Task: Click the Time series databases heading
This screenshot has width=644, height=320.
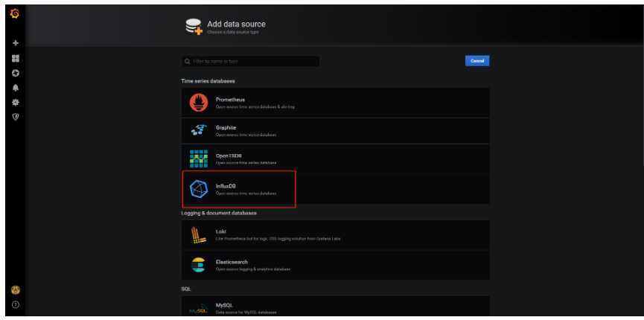Action: pos(208,81)
